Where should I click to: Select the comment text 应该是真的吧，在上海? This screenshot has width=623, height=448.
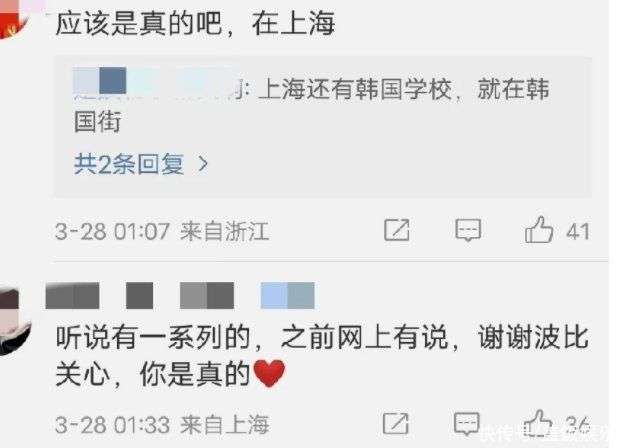click(195, 23)
